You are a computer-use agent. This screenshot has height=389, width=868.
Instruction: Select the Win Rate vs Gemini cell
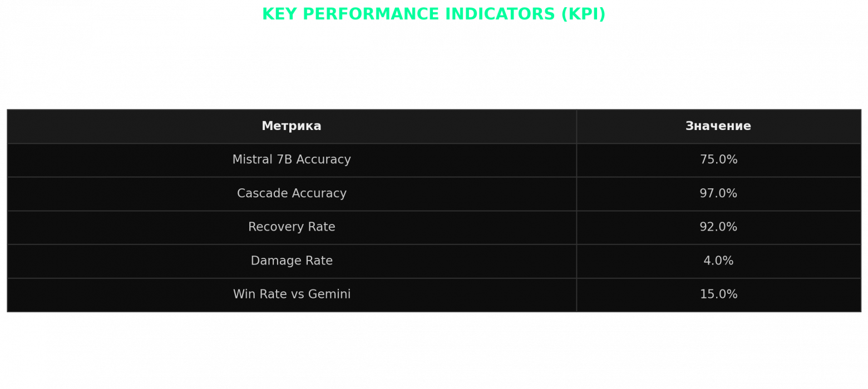pos(292,295)
